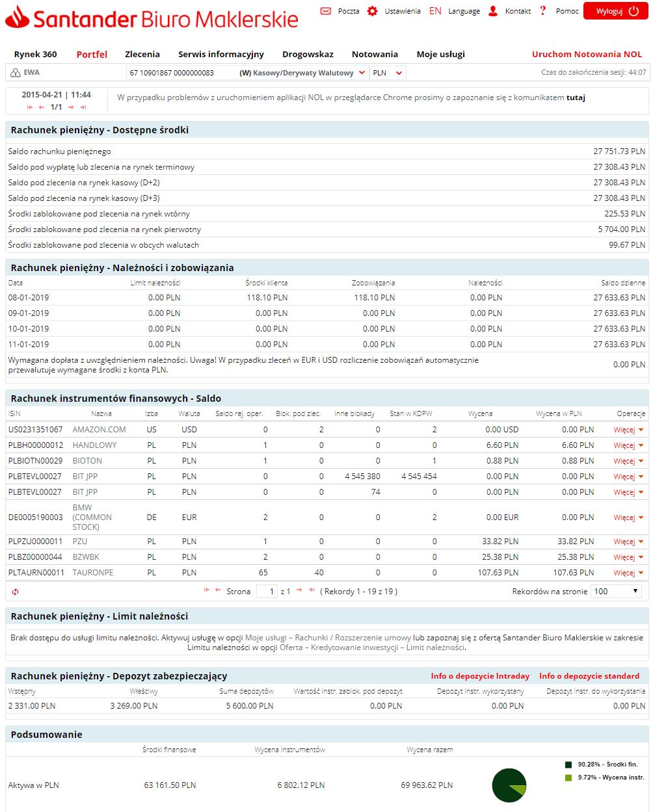Expand Więcej for BZWBK row
This screenshot has height=812, width=653.
(x=628, y=557)
